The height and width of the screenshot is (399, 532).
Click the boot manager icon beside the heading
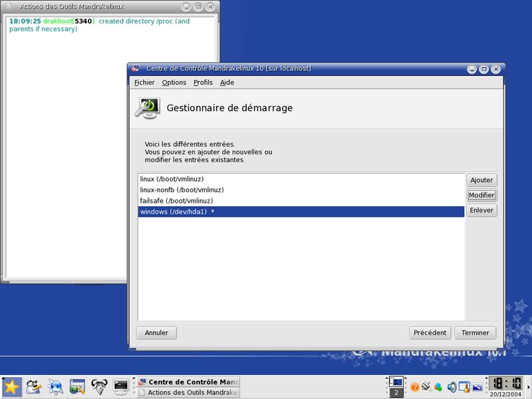[148, 108]
